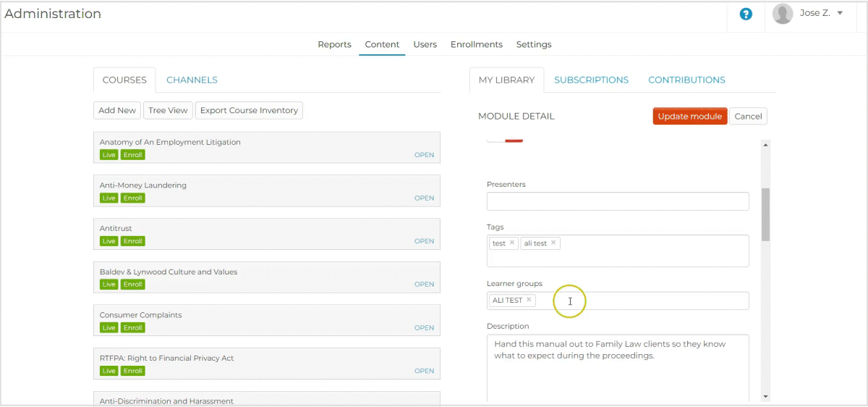Click into the Presenters input field
Viewport: 868px width, 407px height.
[x=617, y=201]
